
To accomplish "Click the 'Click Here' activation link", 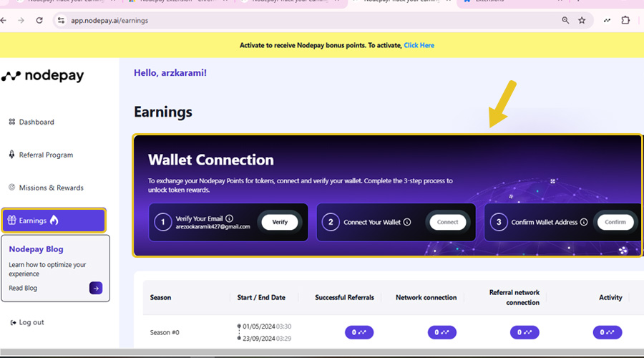I will pyautogui.click(x=419, y=45).
